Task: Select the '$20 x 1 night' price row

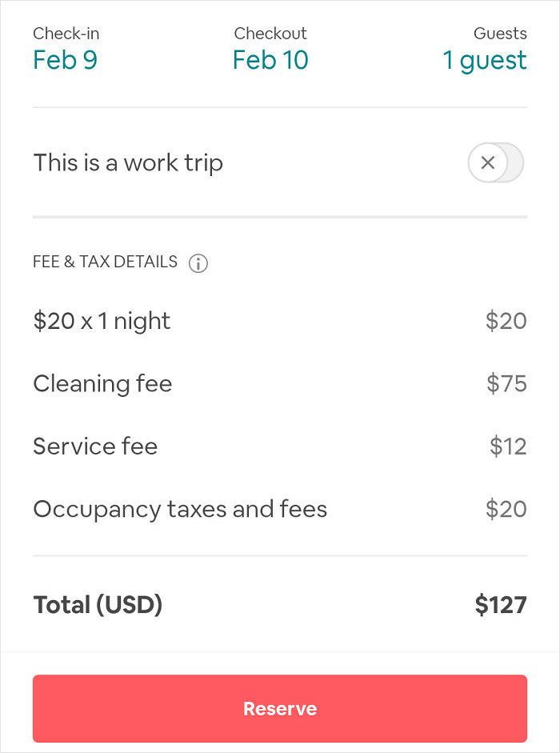Action: (102, 320)
